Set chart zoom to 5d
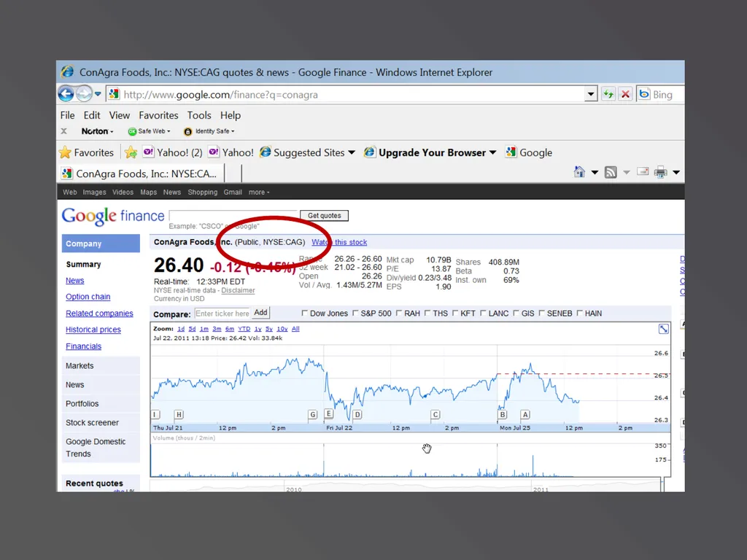The height and width of the screenshot is (560, 747). click(x=192, y=329)
